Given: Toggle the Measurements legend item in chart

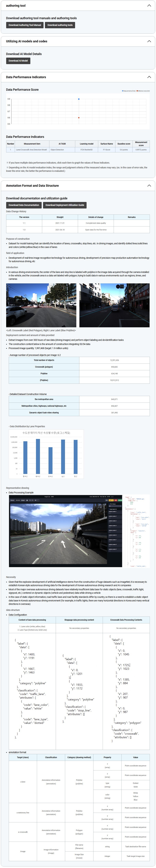Looking at the screenshot, I should click(x=129, y=91).
